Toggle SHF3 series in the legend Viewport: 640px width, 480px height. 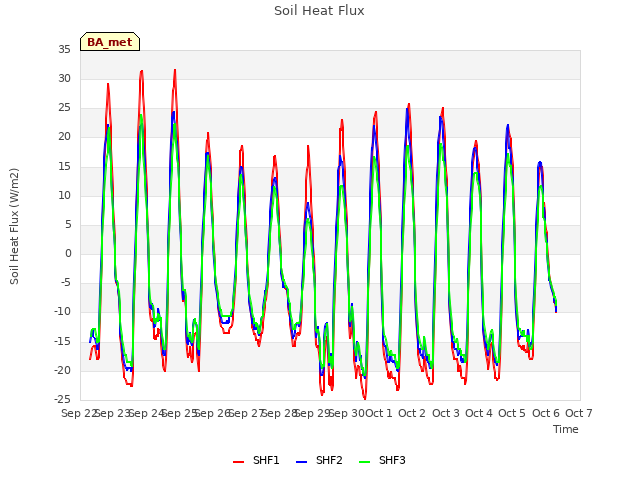382,460
